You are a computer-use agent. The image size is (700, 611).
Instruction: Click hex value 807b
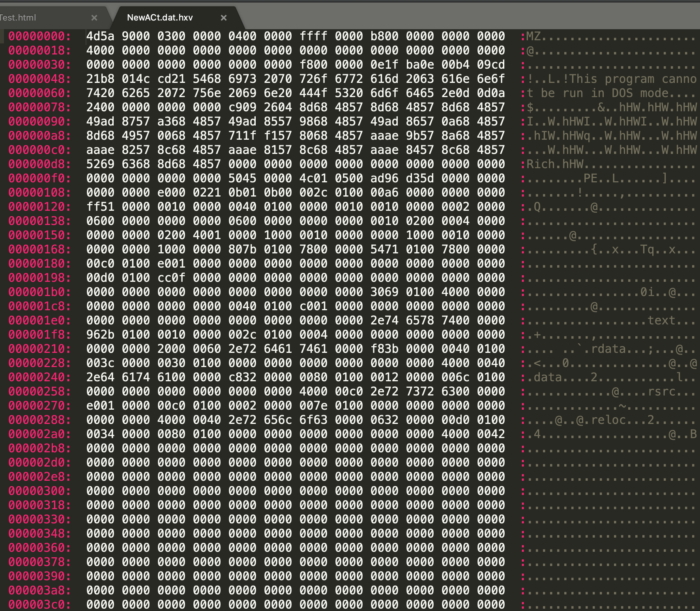pyautogui.click(x=242, y=249)
